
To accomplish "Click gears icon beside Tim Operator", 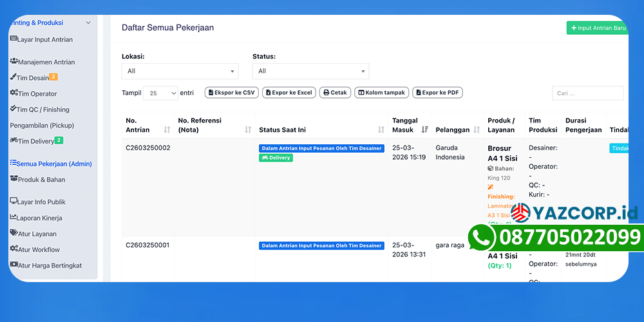I will [14, 93].
